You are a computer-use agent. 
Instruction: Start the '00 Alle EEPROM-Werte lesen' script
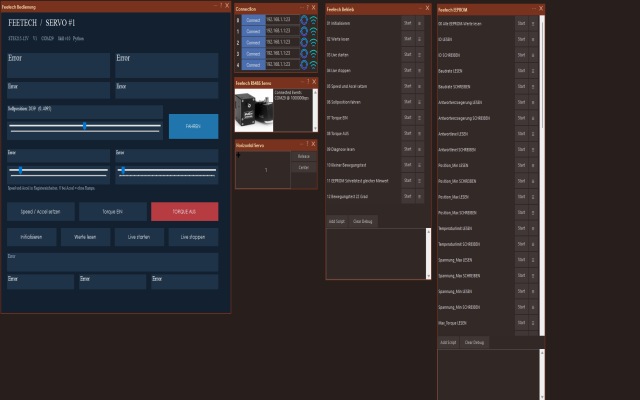(521, 24)
